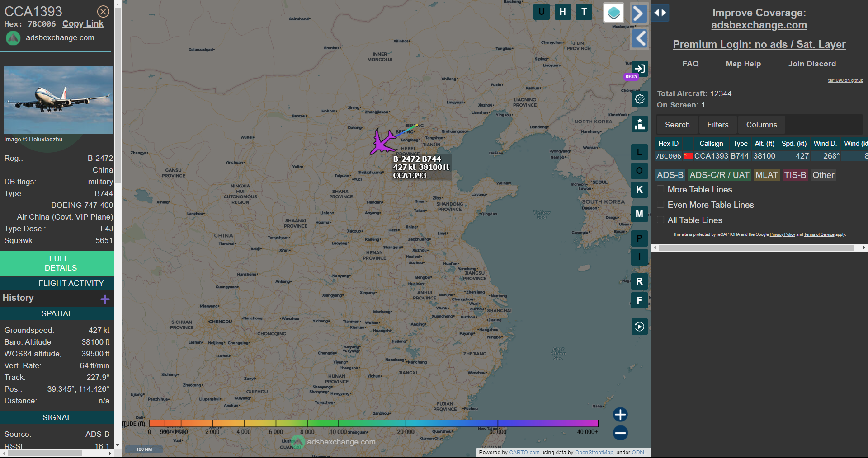Click the aircraft table horizontal scrollbar
Screen dimensions: 868x458
click(756, 248)
